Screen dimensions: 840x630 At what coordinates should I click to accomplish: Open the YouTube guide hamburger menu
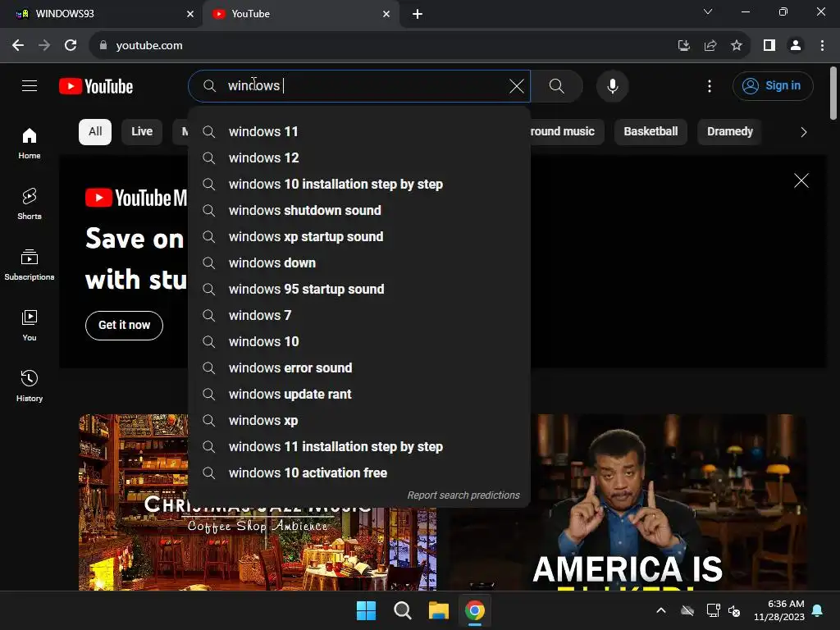pos(30,85)
